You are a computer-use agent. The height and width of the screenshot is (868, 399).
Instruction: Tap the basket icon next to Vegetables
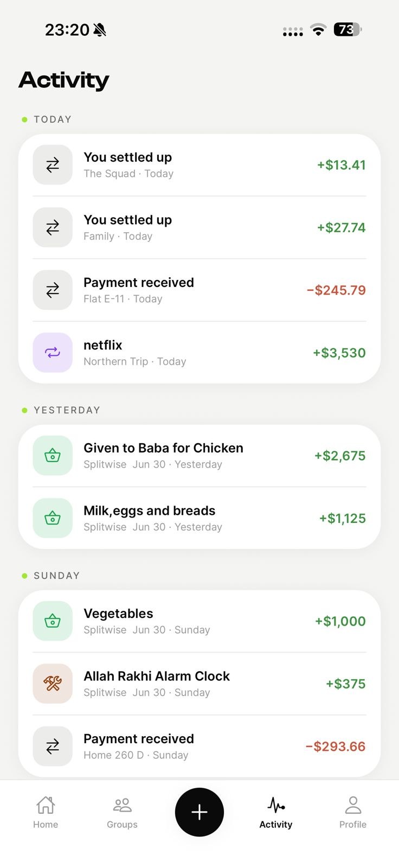[53, 621]
